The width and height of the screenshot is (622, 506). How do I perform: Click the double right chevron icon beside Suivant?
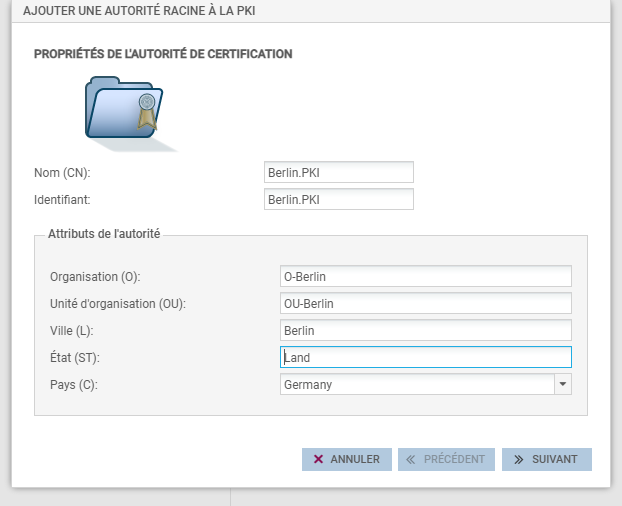pyautogui.click(x=518, y=459)
